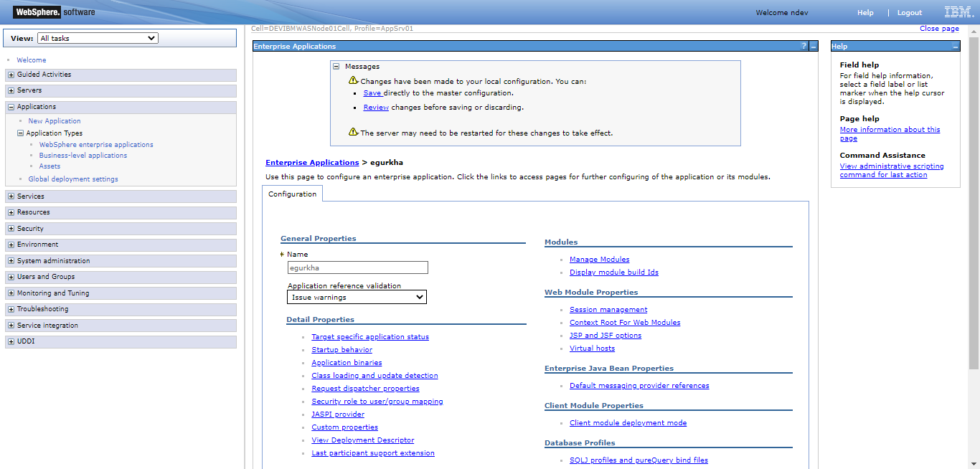Open Display module build Ids link
Viewport: 980px width, 469px height.
click(614, 273)
